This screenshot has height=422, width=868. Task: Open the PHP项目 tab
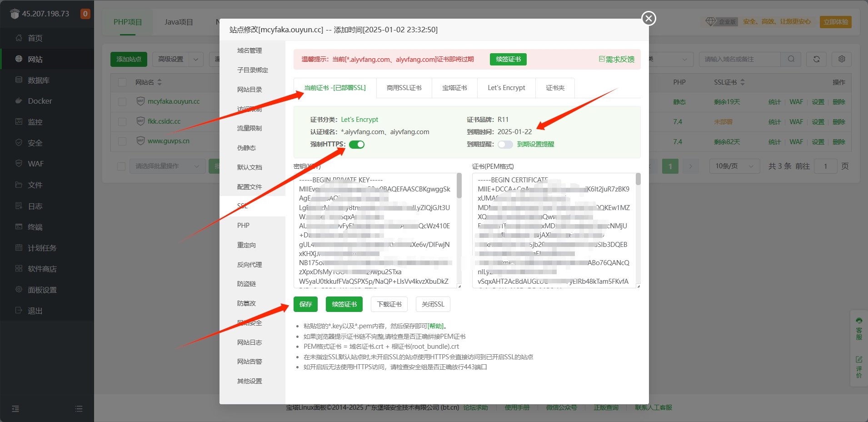(x=128, y=22)
